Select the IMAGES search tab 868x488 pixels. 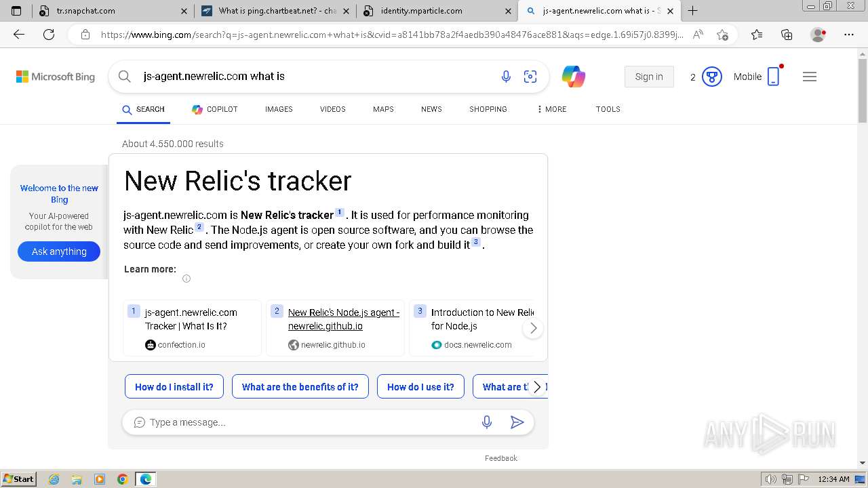279,109
